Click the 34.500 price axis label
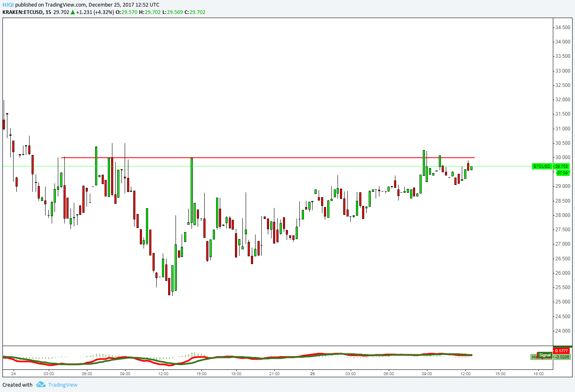The image size is (575, 392). click(562, 27)
